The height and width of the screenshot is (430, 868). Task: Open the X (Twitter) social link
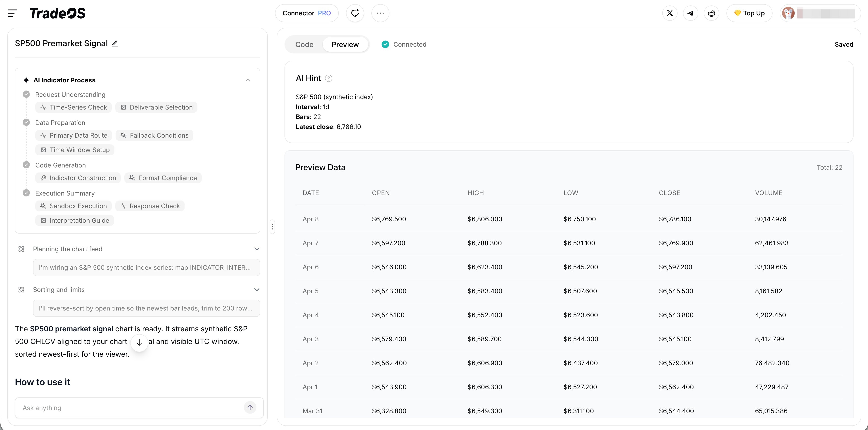[669, 13]
